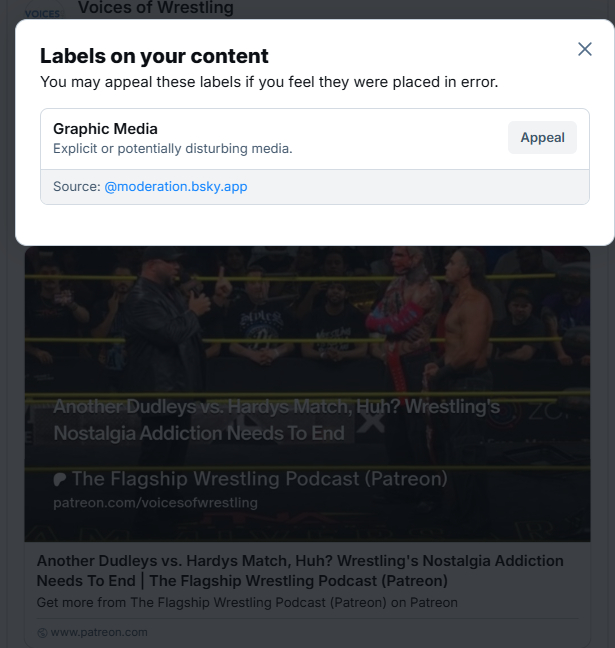Click 'The Flagship Wrestling Podcast (Patreon)' thumbnail caption

259,479
